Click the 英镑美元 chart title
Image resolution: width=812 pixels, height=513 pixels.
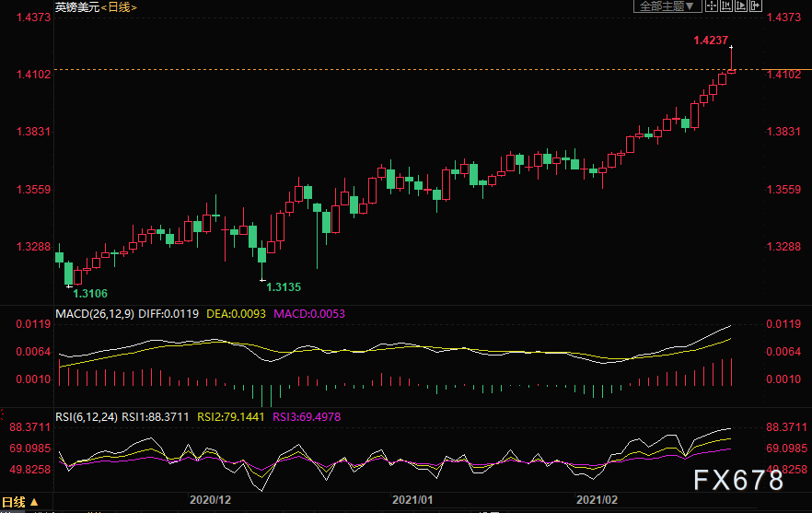coord(76,7)
